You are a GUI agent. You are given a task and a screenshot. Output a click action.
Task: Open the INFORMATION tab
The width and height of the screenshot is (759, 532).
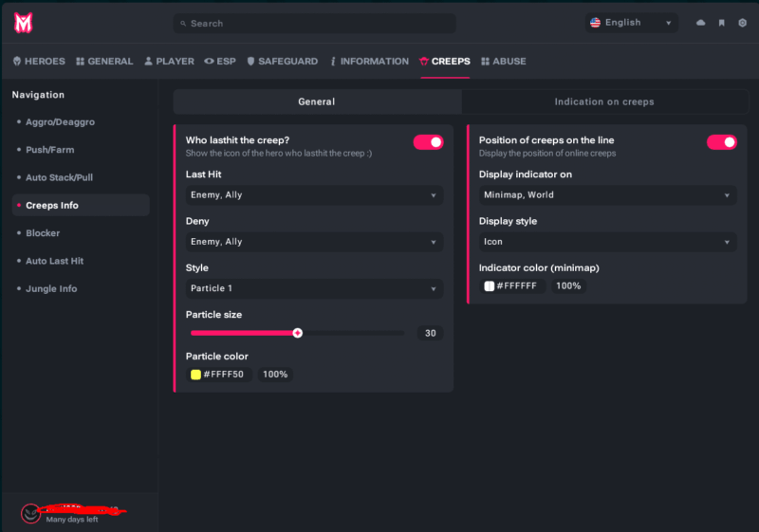[x=369, y=62]
